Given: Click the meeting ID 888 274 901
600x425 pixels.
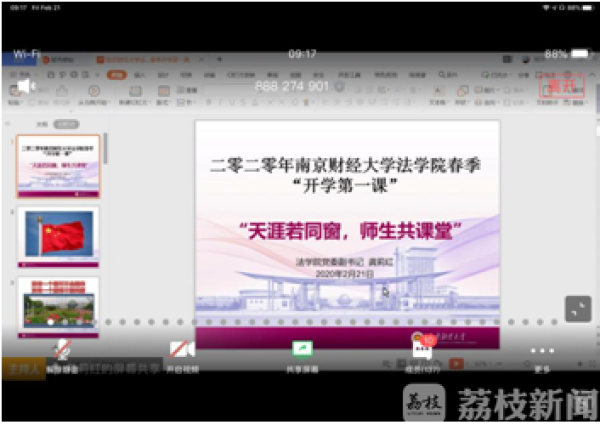Looking at the screenshot, I should click(x=292, y=87).
